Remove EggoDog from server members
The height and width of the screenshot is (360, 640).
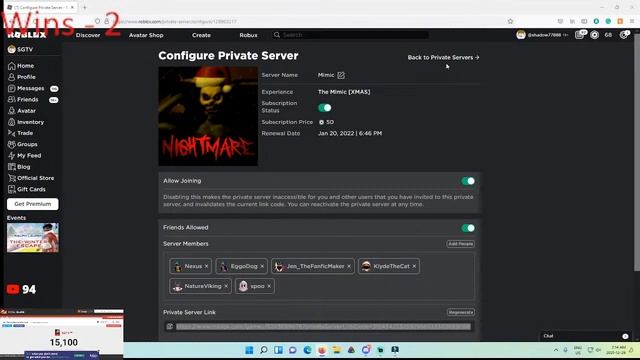262,266
